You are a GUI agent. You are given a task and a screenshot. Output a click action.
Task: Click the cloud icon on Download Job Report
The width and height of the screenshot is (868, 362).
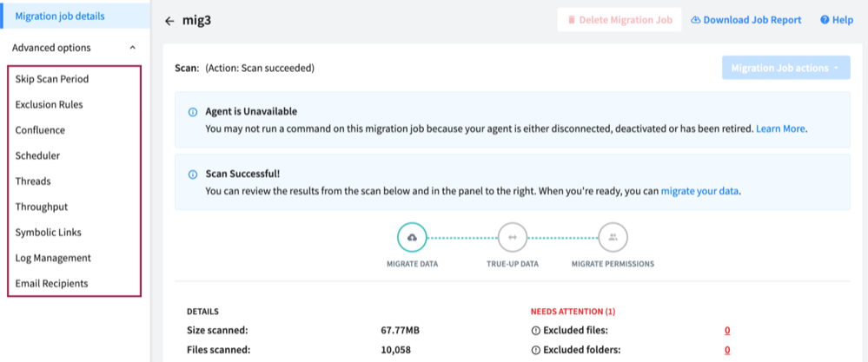(x=696, y=20)
